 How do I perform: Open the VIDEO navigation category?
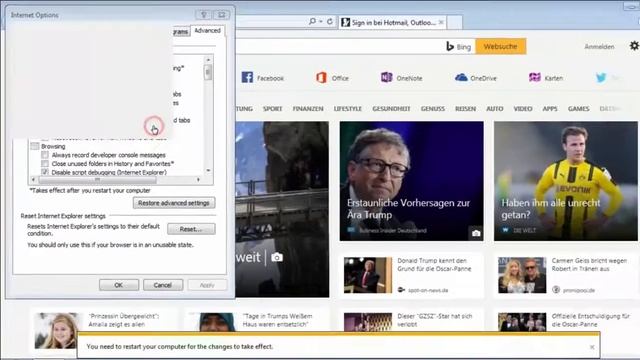coord(523,109)
